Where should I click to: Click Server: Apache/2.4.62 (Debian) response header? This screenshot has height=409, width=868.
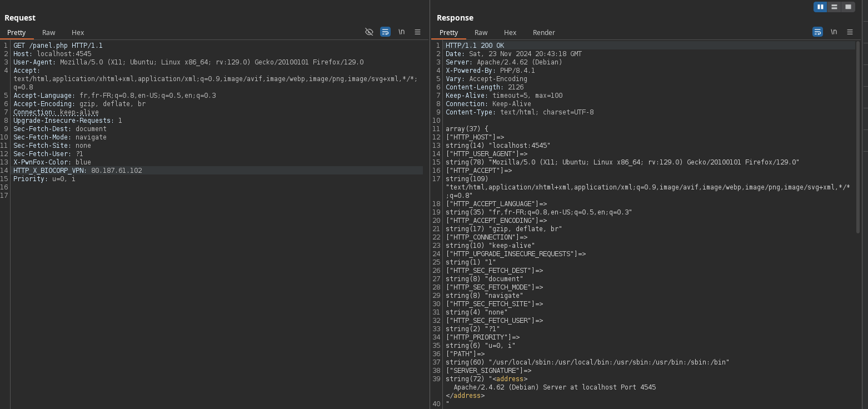tap(504, 62)
